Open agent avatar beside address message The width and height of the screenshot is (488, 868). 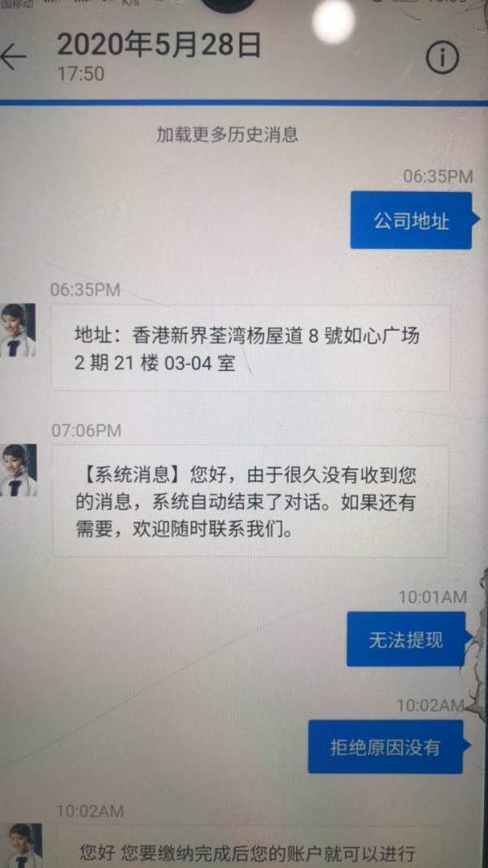(x=17, y=330)
